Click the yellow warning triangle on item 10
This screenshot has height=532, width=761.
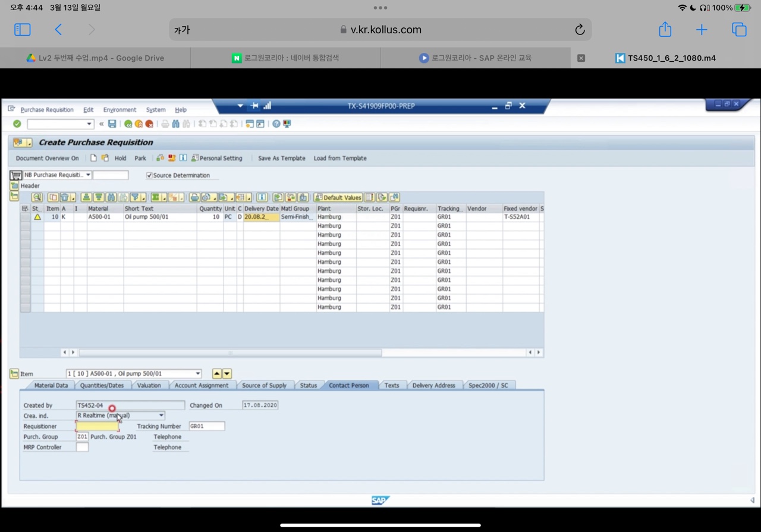[x=37, y=217]
